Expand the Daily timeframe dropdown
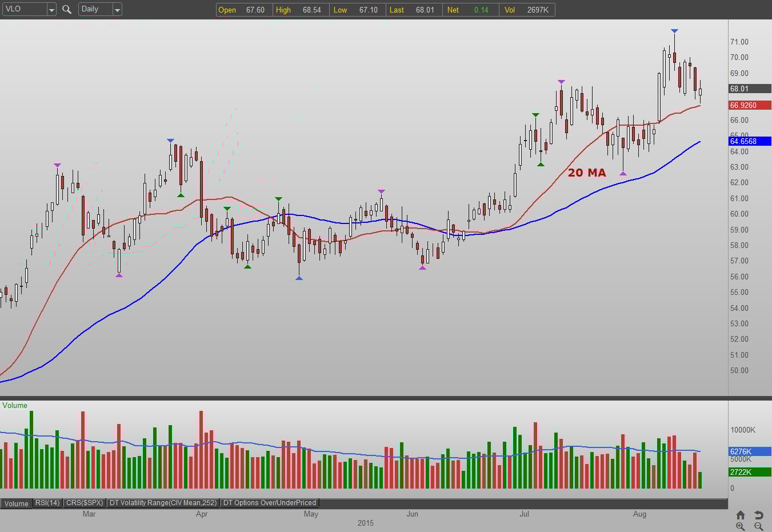The image size is (772, 532). click(x=117, y=10)
